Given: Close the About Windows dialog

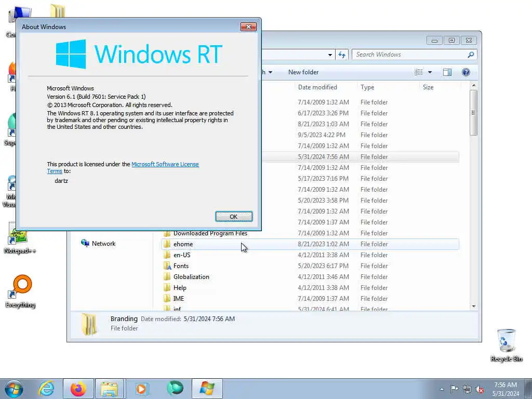Looking at the screenshot, I should [248, 27].
